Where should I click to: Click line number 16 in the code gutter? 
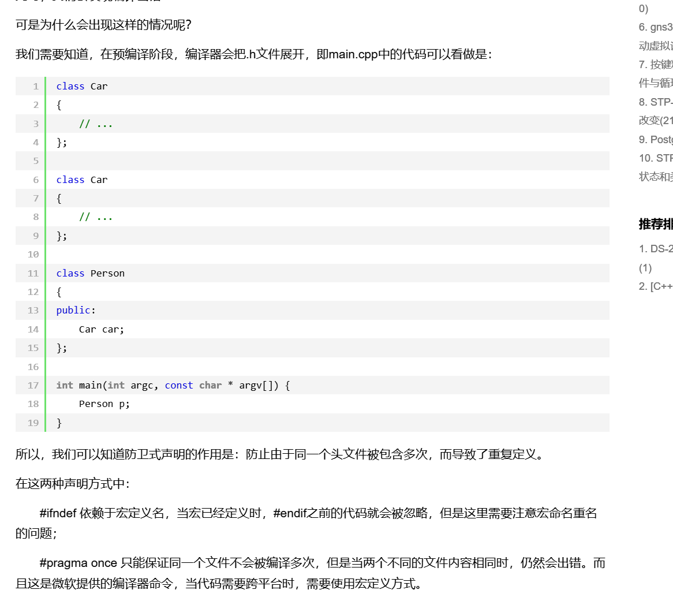(x=33, y=367)
